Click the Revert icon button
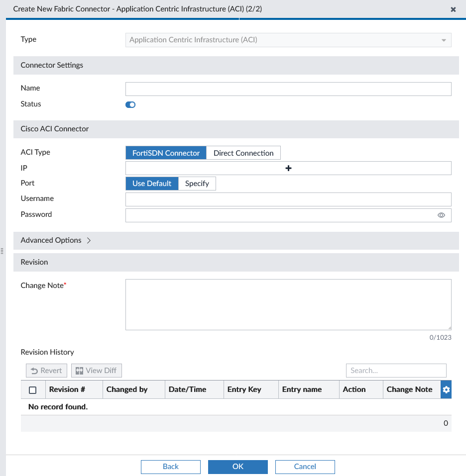The width and height of the screenshot is (466, 476). [46, 370]
